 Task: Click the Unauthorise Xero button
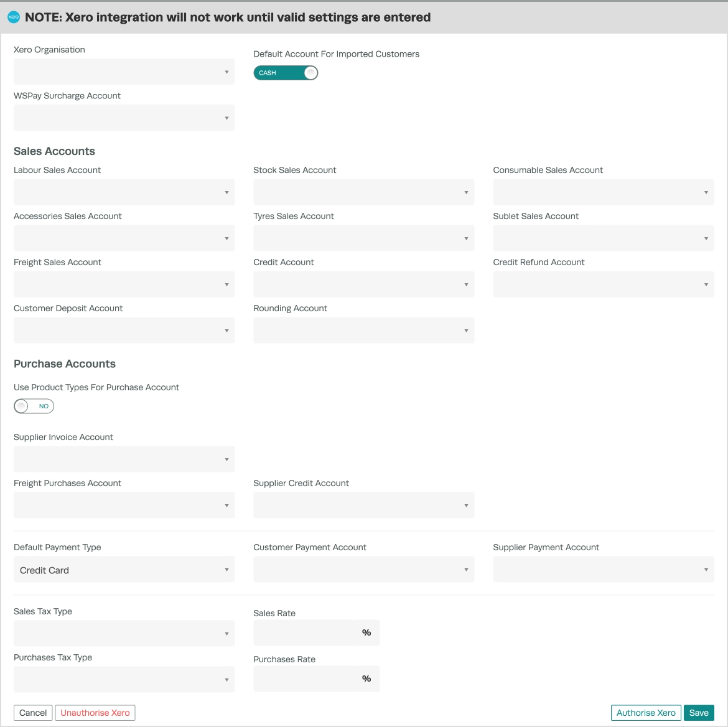[95, 713]
